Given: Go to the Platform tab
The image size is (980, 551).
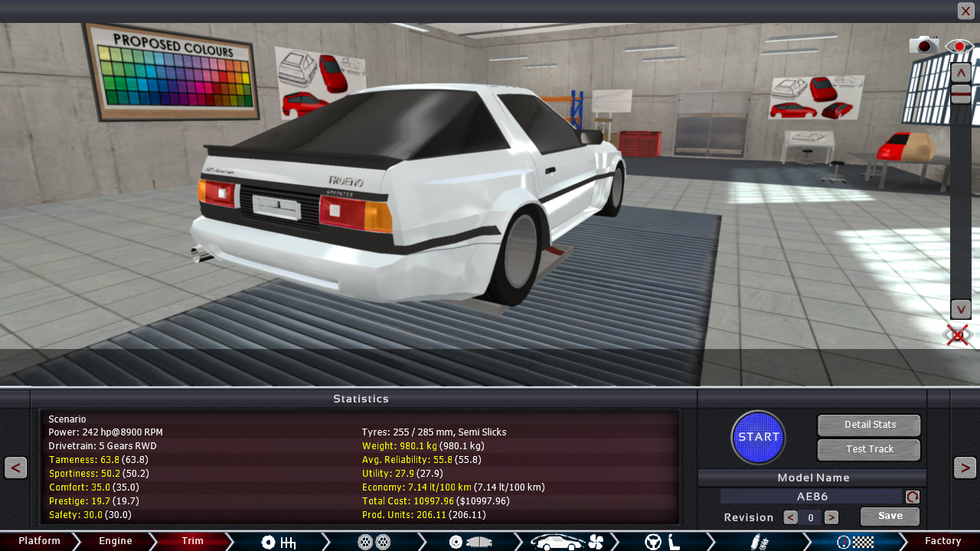Looking at the screenshot, I should pos(40,541).
